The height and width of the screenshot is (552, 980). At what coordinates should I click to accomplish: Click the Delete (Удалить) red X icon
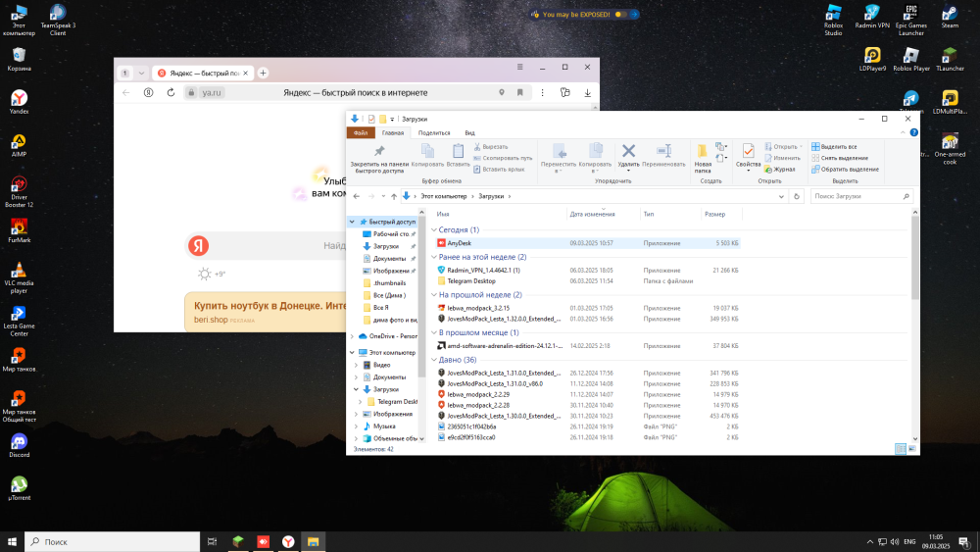[x=628, y=151]
